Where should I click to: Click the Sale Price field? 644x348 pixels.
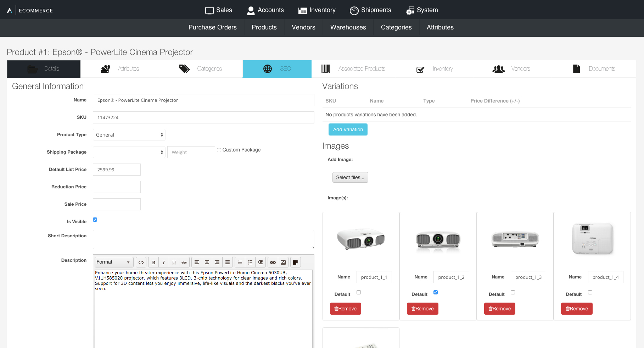click(117, 204)
